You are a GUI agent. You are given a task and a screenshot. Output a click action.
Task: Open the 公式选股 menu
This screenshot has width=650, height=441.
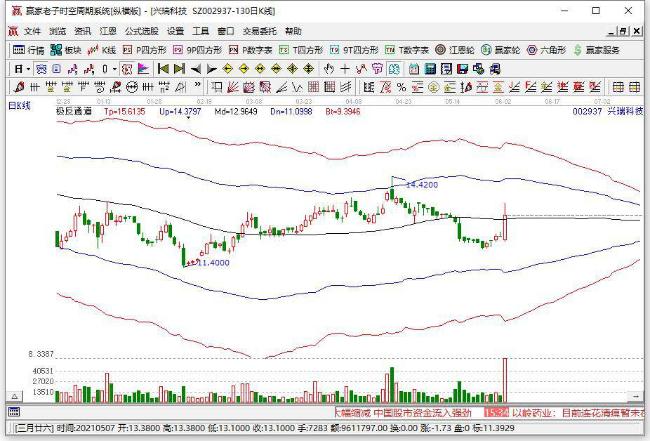[142, 32]
